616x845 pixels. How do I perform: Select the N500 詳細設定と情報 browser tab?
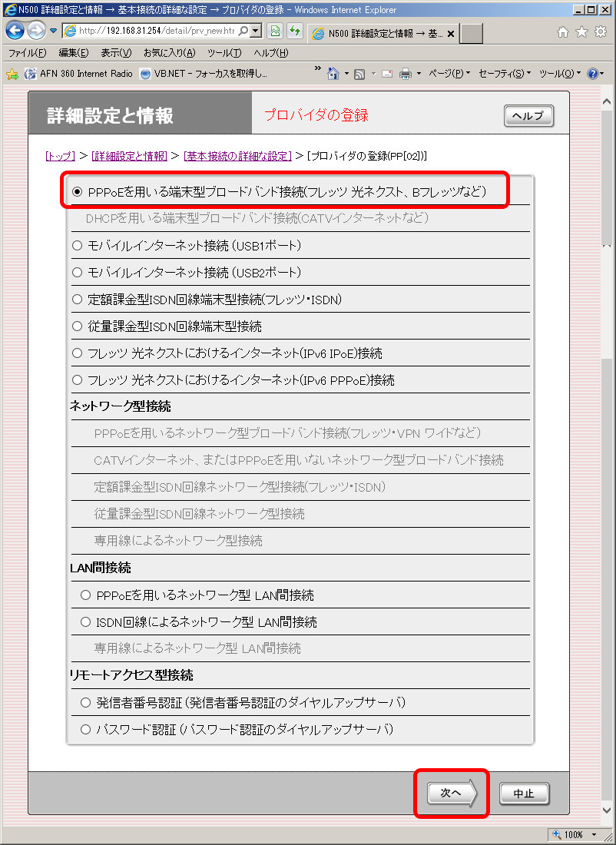(384, 33)
